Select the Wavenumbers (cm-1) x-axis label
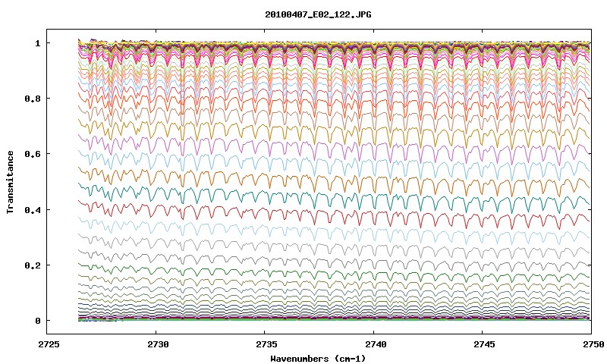 pos(318,359)
